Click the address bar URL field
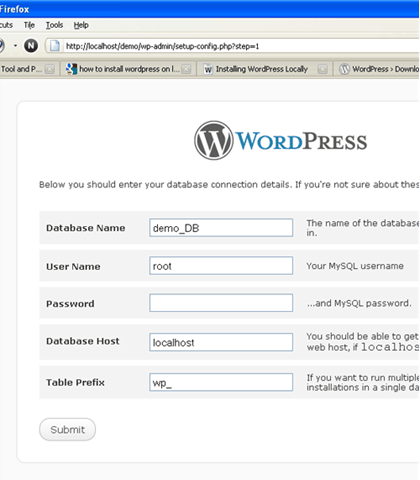420x480 pixels. tap(233, 46)
